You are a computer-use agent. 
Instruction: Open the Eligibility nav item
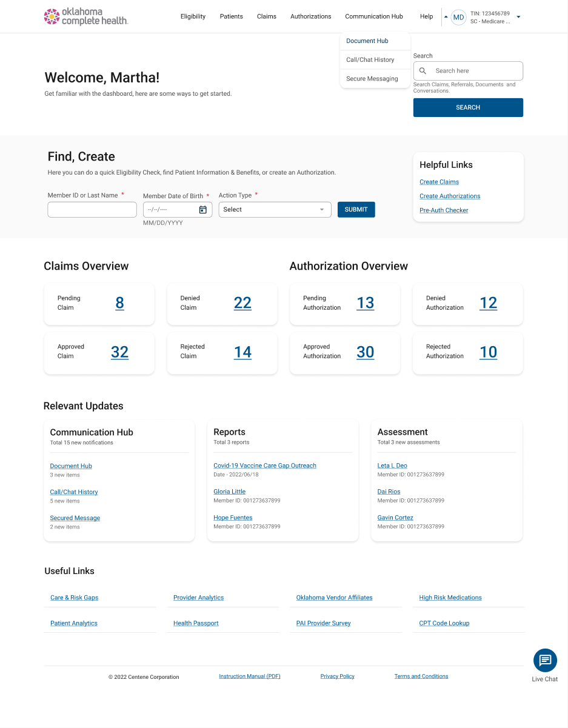tap(193, 16)
